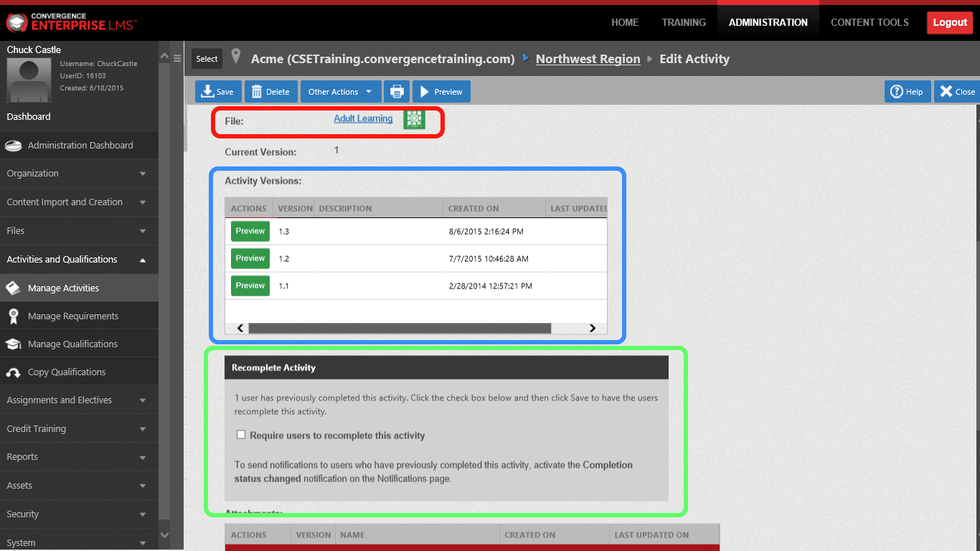Preview activity version 1.3
The width and height of the screenshot is (980, 551).
250,231
